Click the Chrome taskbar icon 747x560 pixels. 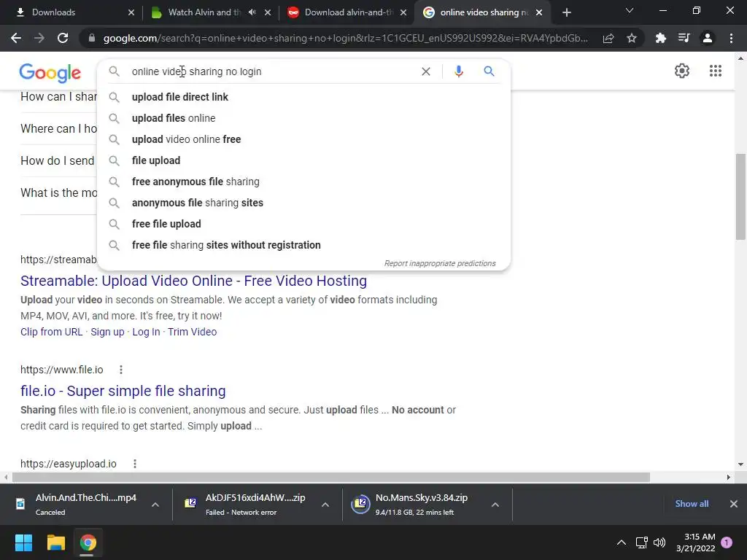[88, 542]
